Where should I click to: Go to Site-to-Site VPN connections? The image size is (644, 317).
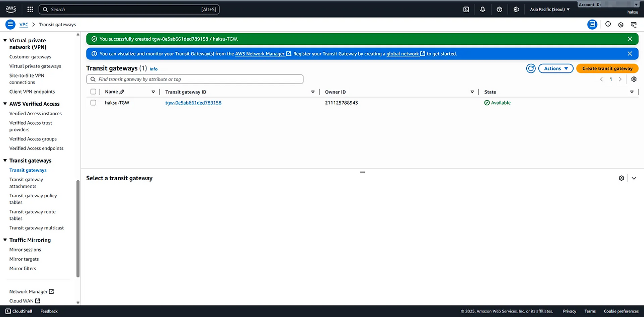click(x=27, y=78)
